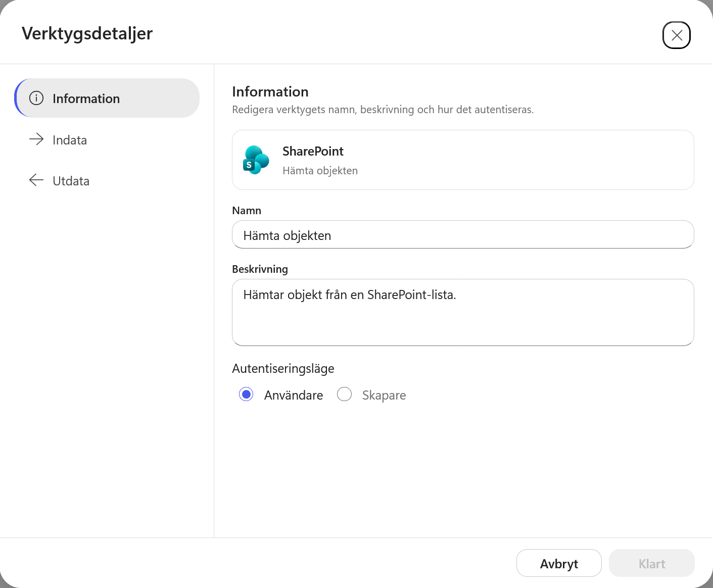Click the SharePoint heading in the connector card

pyautogui.click(x=313, y=151)
